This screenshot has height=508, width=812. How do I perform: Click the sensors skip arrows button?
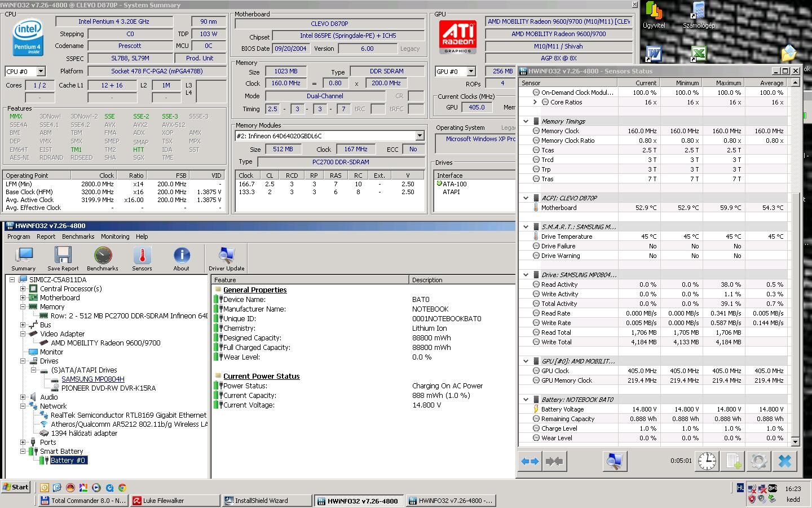554,461
